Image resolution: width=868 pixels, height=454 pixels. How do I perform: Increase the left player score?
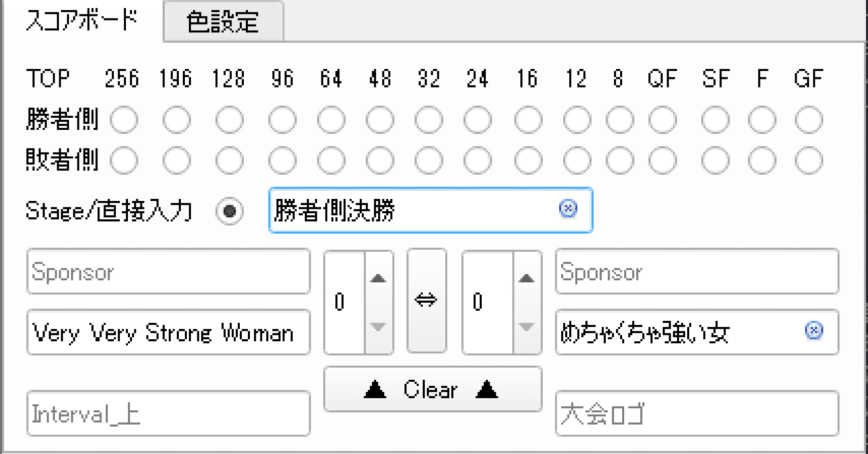[x=378, y=278]
